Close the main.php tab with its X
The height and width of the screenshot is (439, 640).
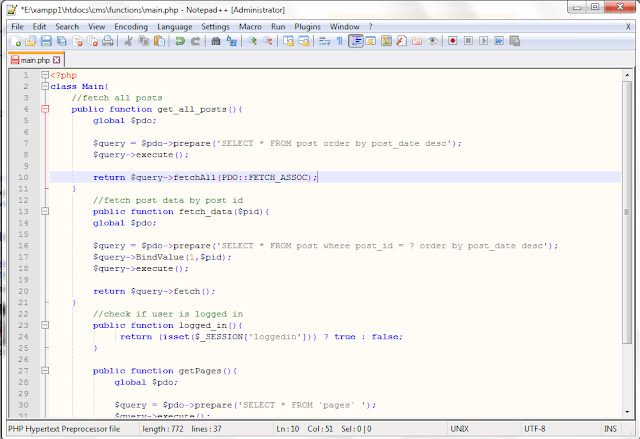tap(56, 60)
